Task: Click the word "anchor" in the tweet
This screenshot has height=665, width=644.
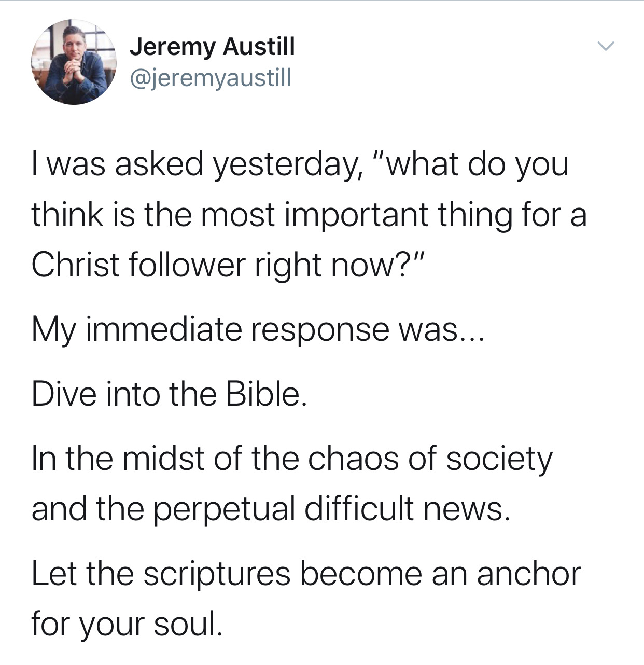Action: 528,574
